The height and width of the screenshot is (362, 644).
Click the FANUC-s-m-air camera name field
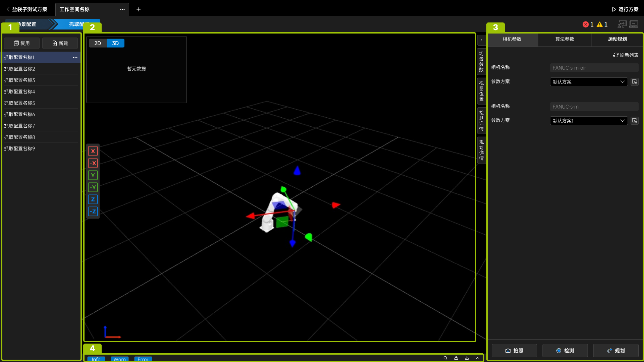click(594, 68)
